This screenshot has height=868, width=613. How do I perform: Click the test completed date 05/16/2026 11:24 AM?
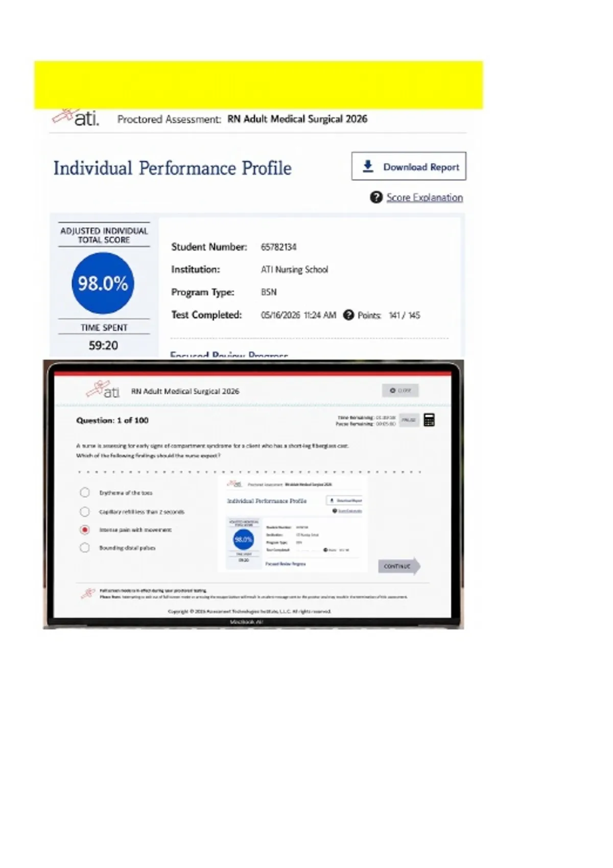(298, 315)
